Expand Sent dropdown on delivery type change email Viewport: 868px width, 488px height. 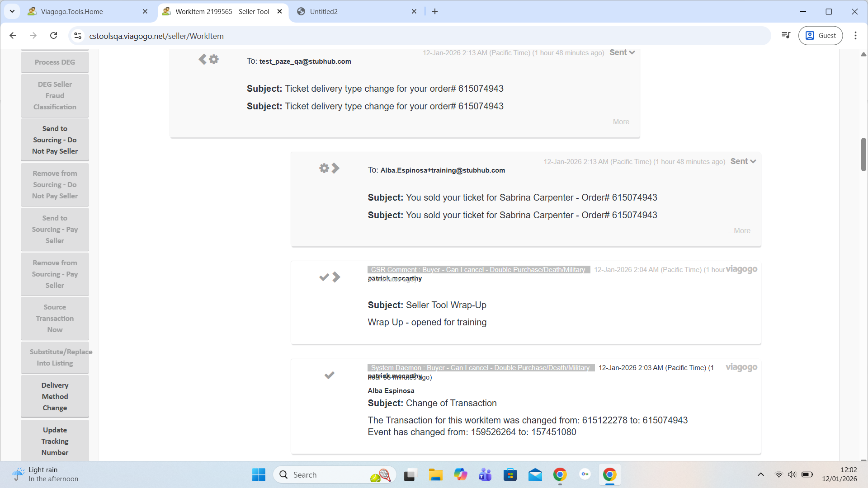622,52
